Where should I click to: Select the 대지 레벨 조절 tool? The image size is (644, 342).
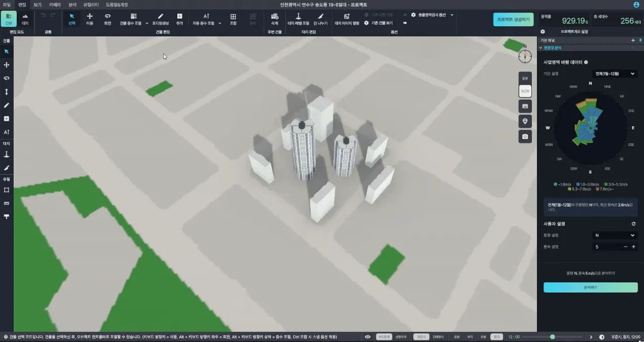tap(298, 19)
